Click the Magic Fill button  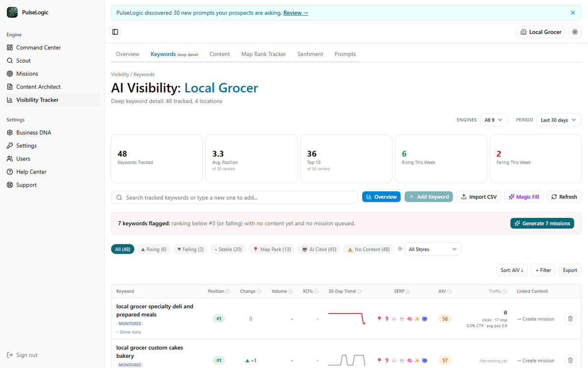pos(524,197)
